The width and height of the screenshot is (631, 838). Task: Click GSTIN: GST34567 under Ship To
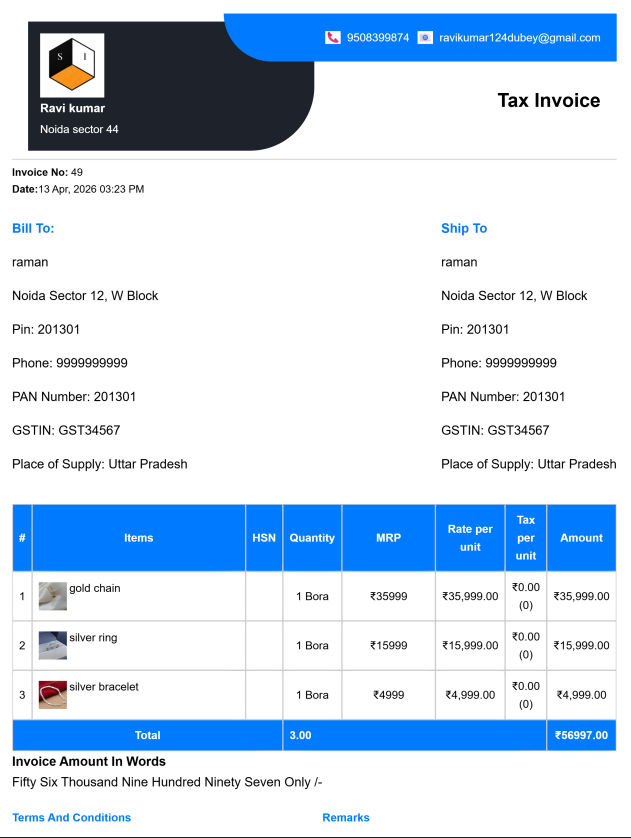click(495, 430)
